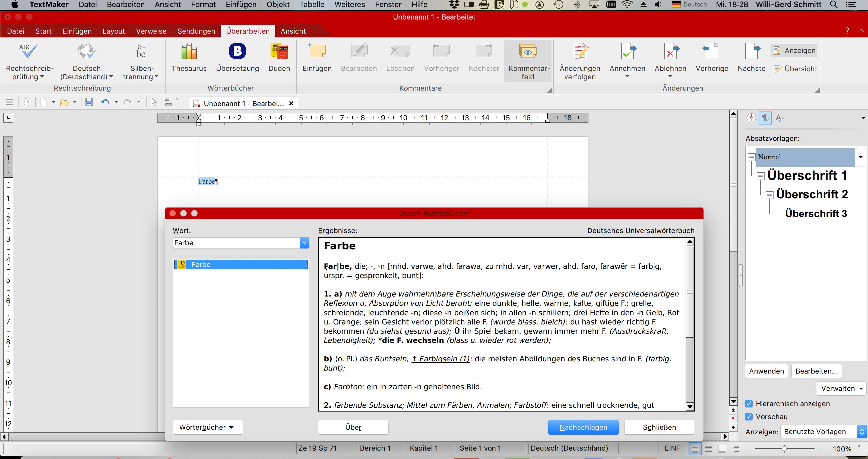Click the save document icon
Screen dimensions: 868x459
coord(89,102)
